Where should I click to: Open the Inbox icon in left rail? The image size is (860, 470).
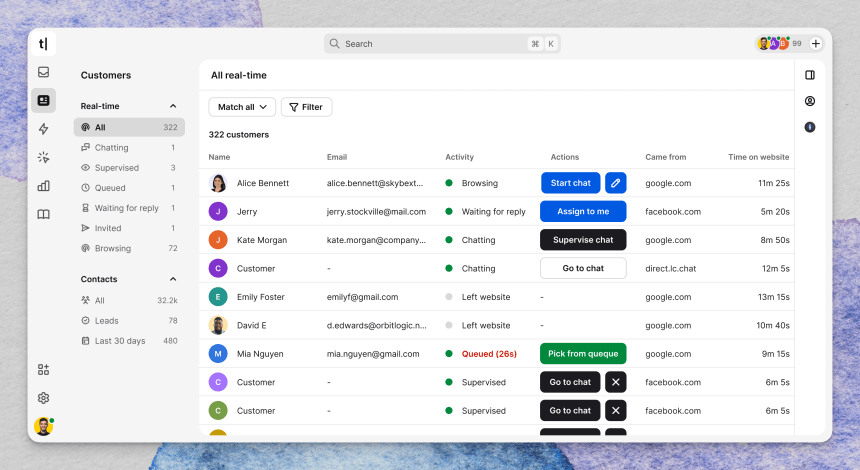(43, 72)
